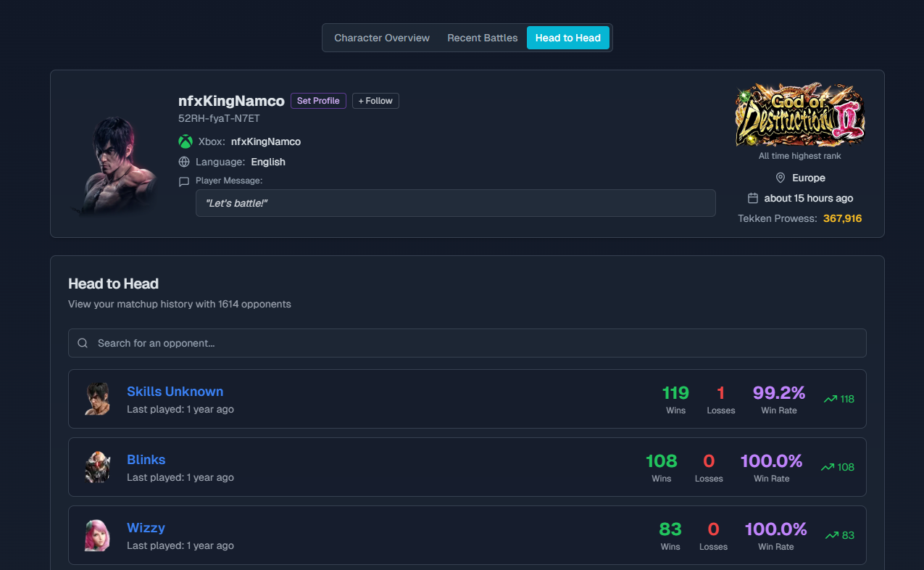Click the Tekken Prowess value 367,916
The width and height of the screenshot is (924, 570).
click(842, 218)
